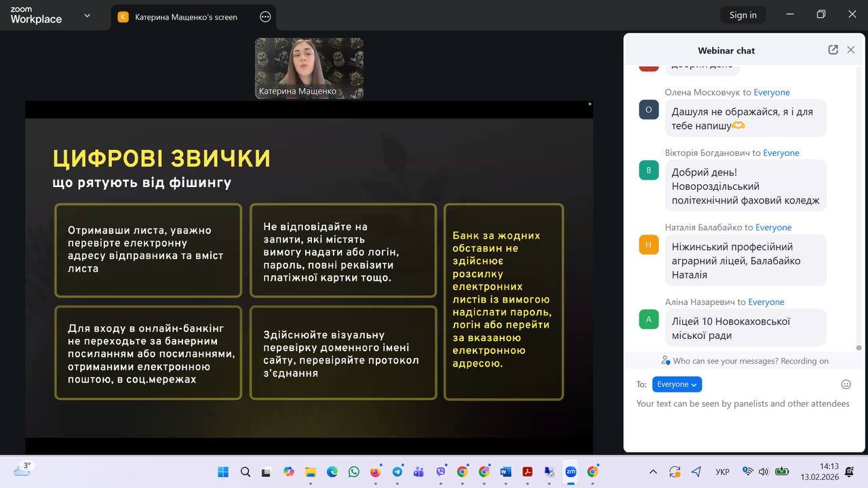
Task: Mute system volume from the tray speaker icon
Action: 764,471
